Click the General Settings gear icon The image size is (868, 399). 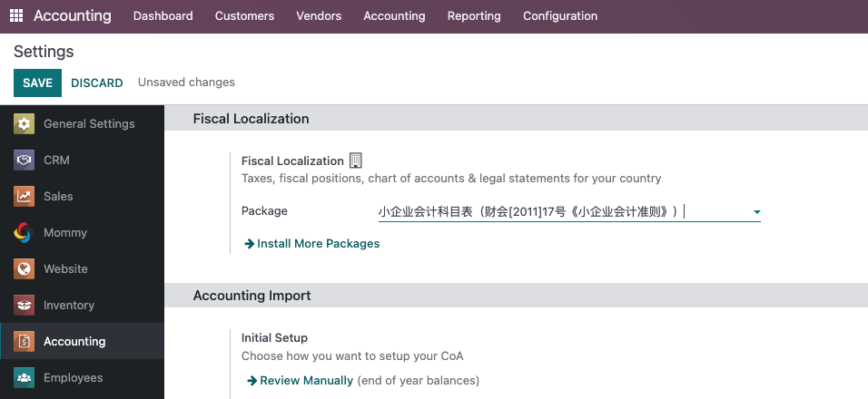(x=24, y=124)
